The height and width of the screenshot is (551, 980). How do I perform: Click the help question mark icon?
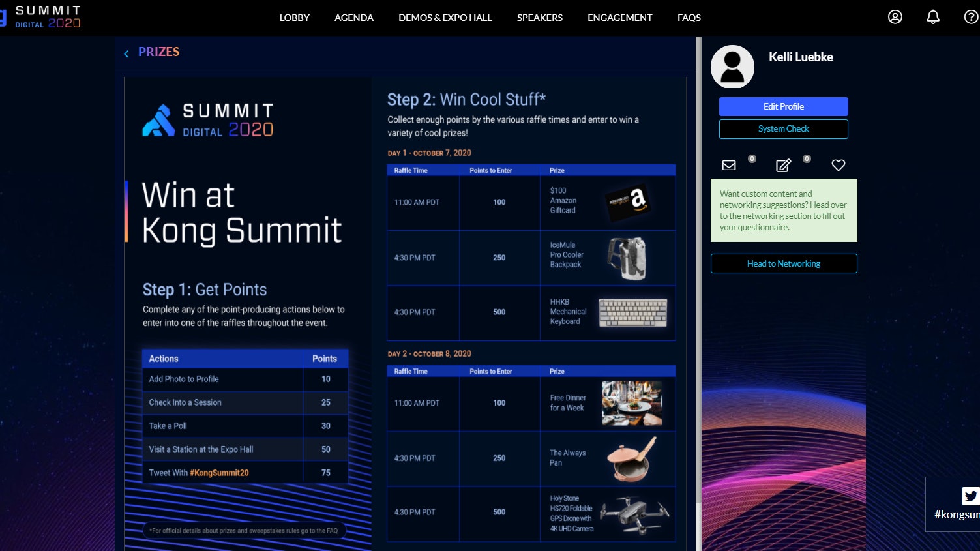970,17
